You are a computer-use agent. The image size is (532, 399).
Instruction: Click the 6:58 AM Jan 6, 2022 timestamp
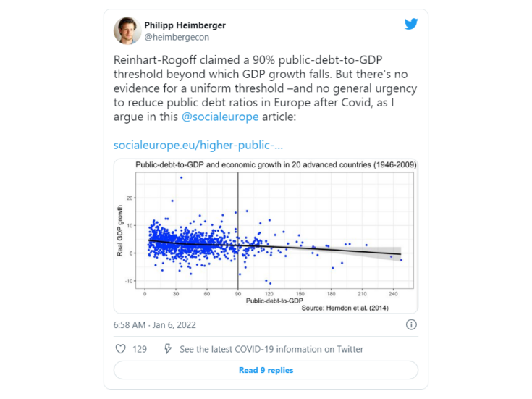tap(155, 325)
